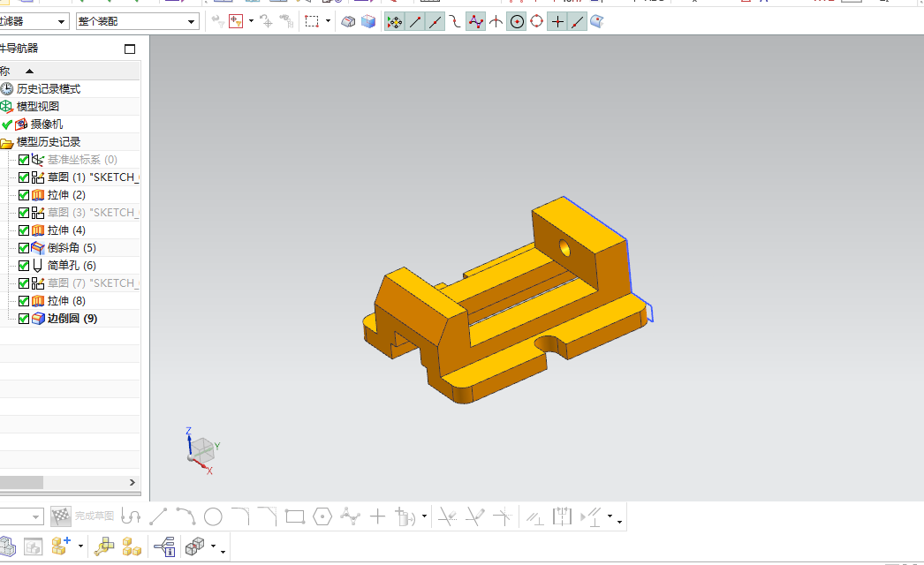Uncheck the 拉伸 (8) feature checkbox
The height and width of the screenshot is (565, 924).
click(24, 301)
